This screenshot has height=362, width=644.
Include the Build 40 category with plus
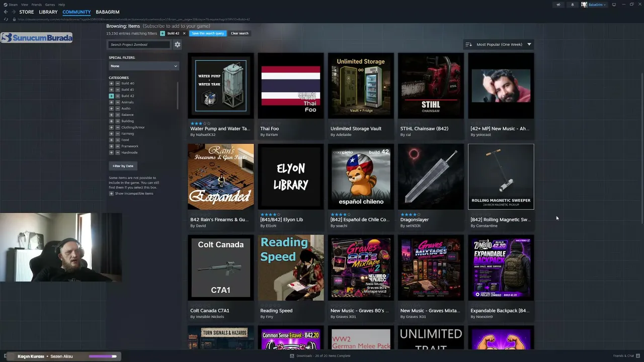[111, 83]
